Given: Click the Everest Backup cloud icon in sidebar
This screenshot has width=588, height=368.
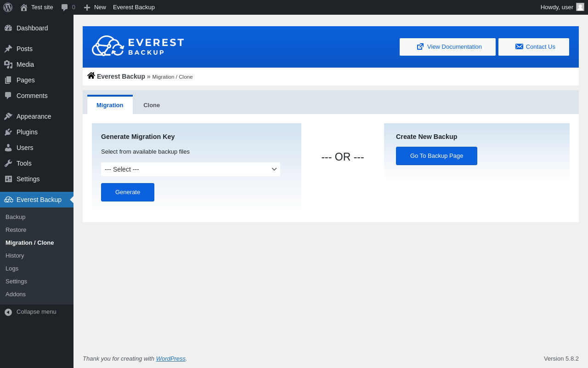Looking at the screenshot, I should (9, 200).
